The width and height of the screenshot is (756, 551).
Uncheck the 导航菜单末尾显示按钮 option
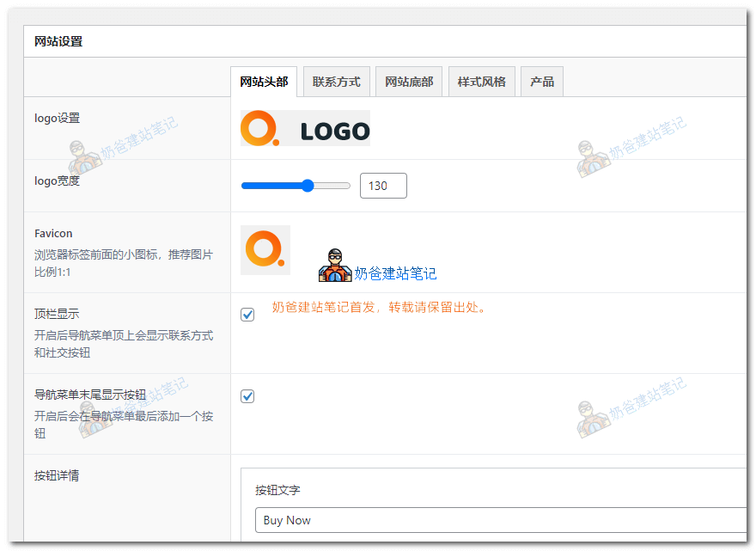coord(247,396)
